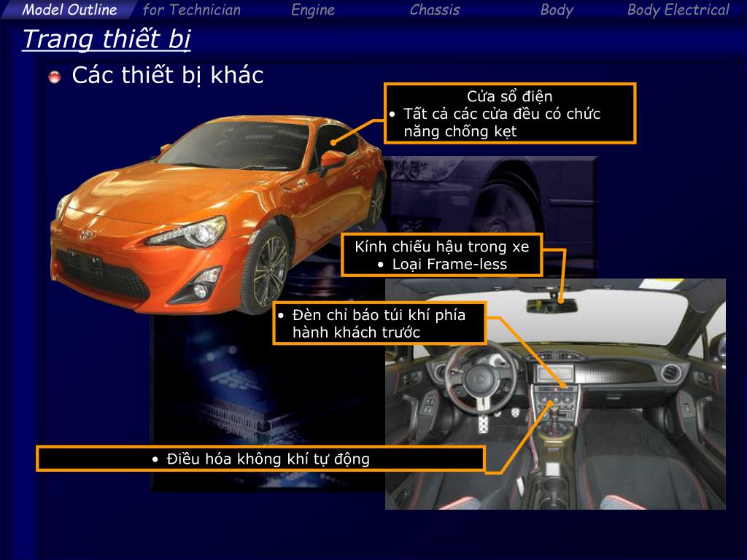Click the rearview mirror in interior photo
Image resolution: width=747 pixels, height=560 pixels.
pyautogui.click(x=551, y=306)
